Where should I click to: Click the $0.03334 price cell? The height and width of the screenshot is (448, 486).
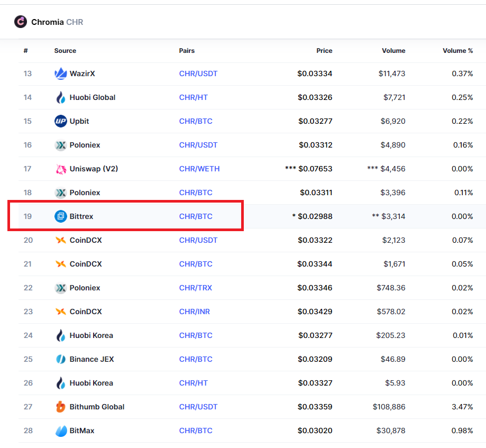pos(315,74)
